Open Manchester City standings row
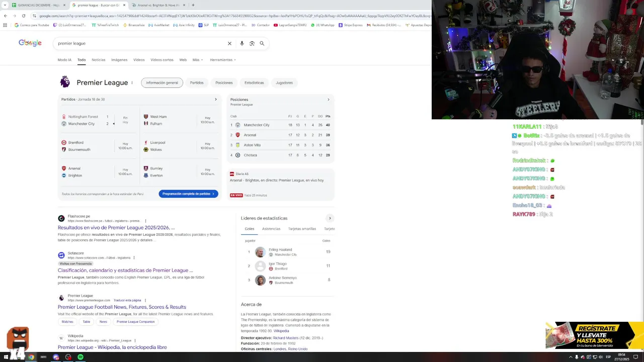Screen dimensions: 644x362 coord(280,125)
